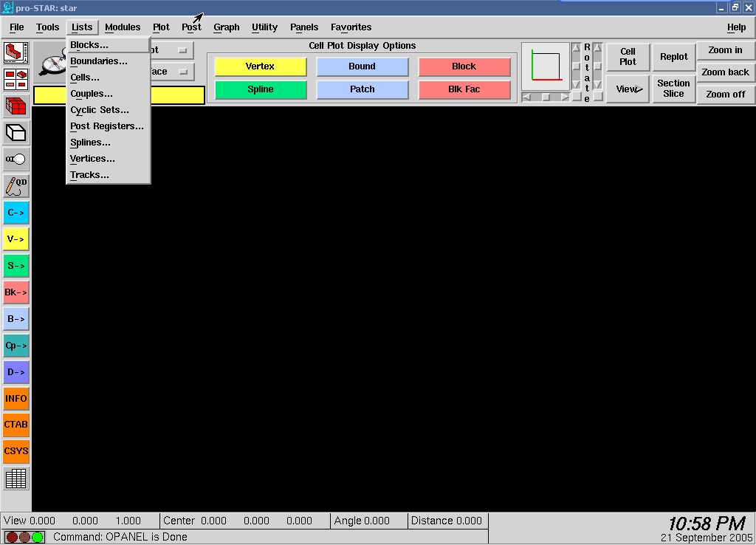
Task: Choose Cells... in the Lists menu
Action: click(108, 77)
